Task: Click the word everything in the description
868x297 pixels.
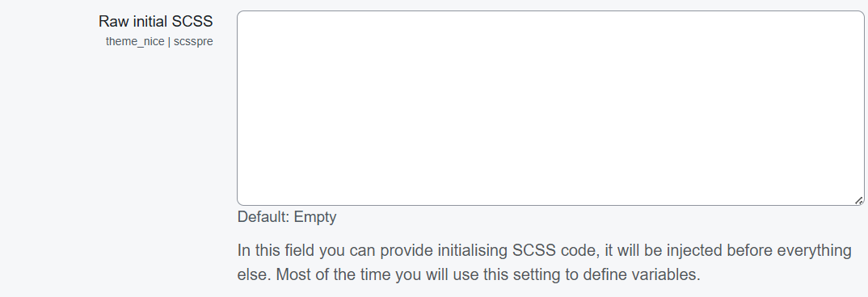Action: [x=815, y=250]
